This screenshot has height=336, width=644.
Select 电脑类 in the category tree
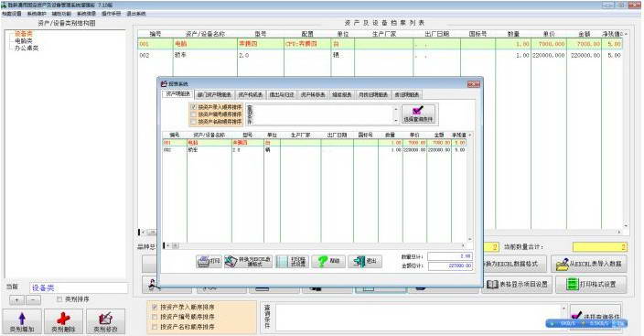tap(24, 40)
